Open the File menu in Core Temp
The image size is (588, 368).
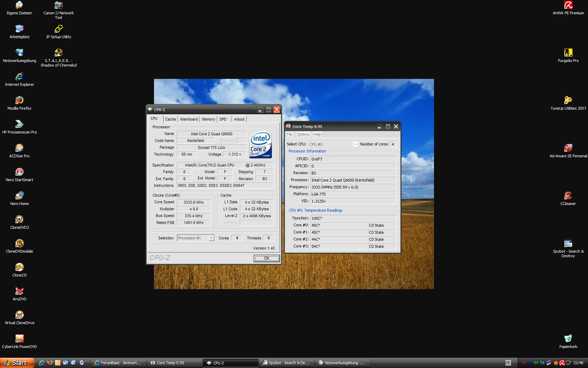tap(289, 134)
